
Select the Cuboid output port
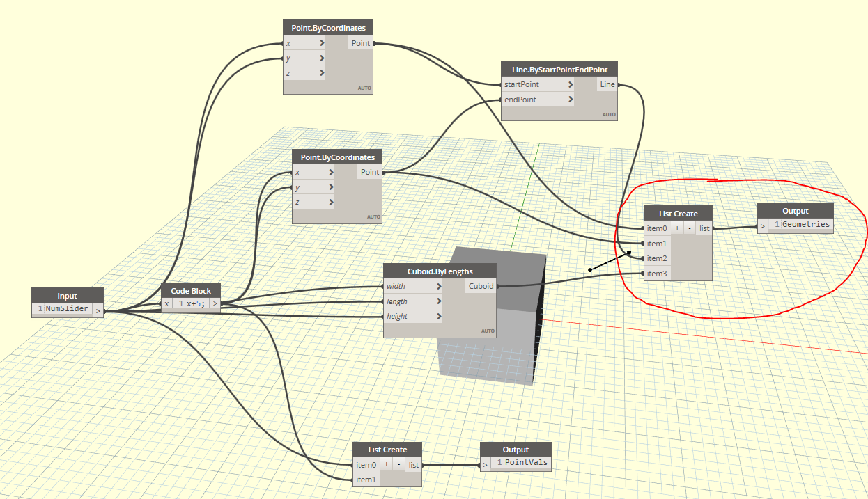tap(480, 285)
